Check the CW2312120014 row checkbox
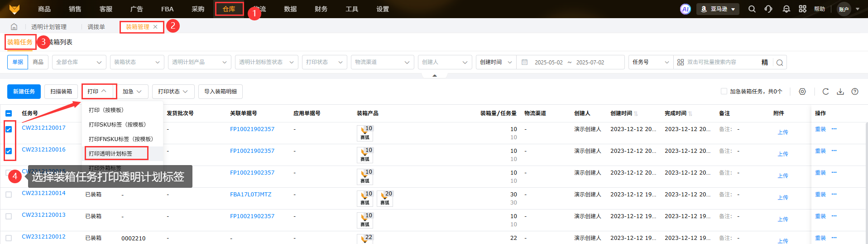 click(9, 195)
